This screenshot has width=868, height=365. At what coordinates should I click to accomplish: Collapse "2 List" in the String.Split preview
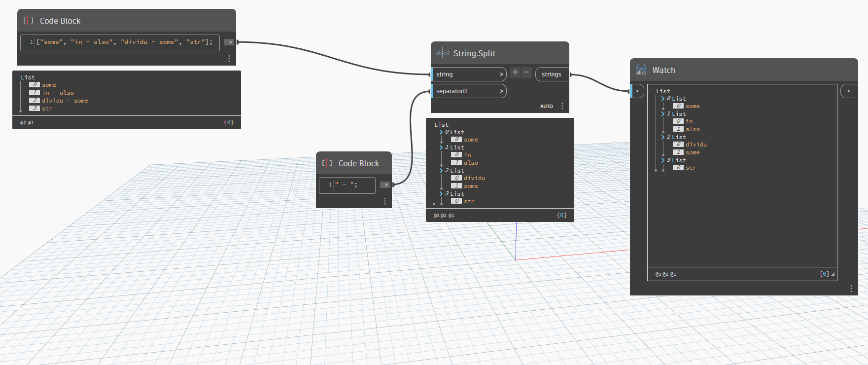click(x=441, y=171)
